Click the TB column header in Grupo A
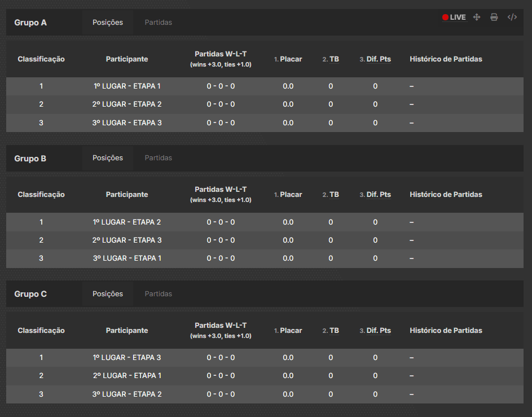 pyautogui.click(x=334, y=59)
